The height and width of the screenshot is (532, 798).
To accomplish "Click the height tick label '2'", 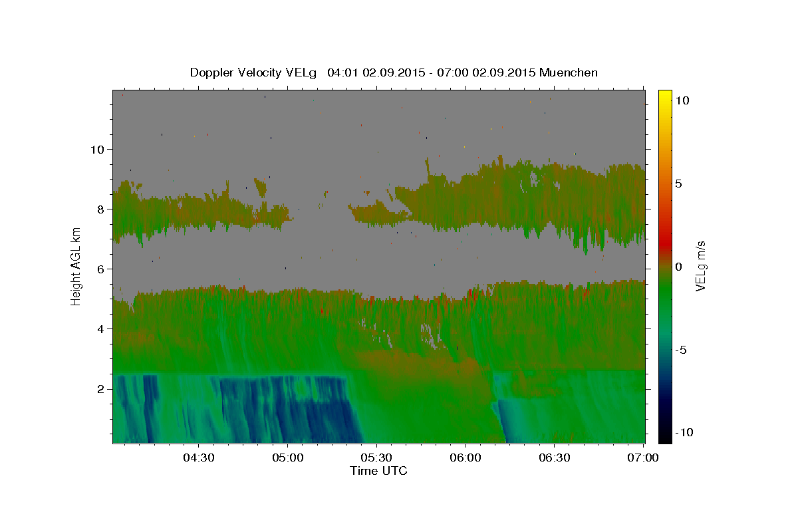I will 101,388.
